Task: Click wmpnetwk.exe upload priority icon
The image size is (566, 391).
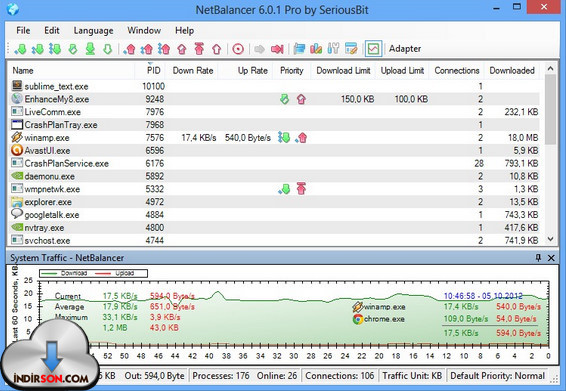Action: point(301,189)
